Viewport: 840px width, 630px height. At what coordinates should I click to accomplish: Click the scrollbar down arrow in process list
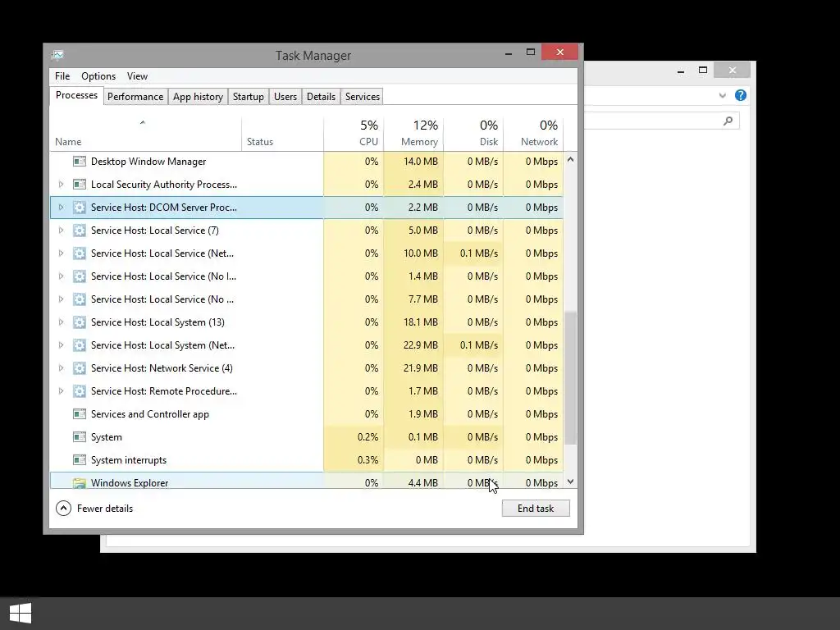(x=571, y=482)
